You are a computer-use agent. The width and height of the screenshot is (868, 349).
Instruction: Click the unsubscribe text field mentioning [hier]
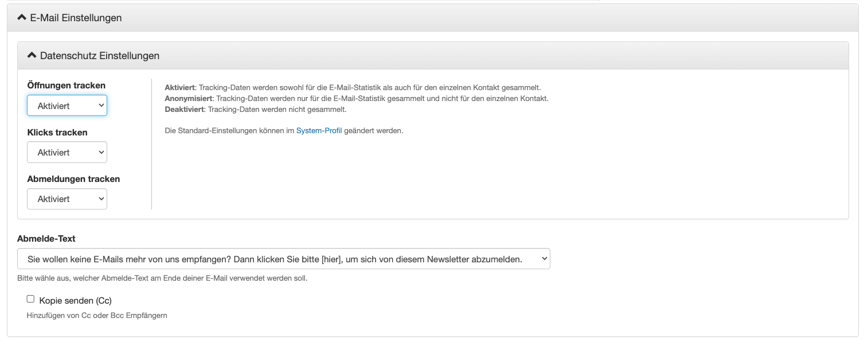(284, 258)
